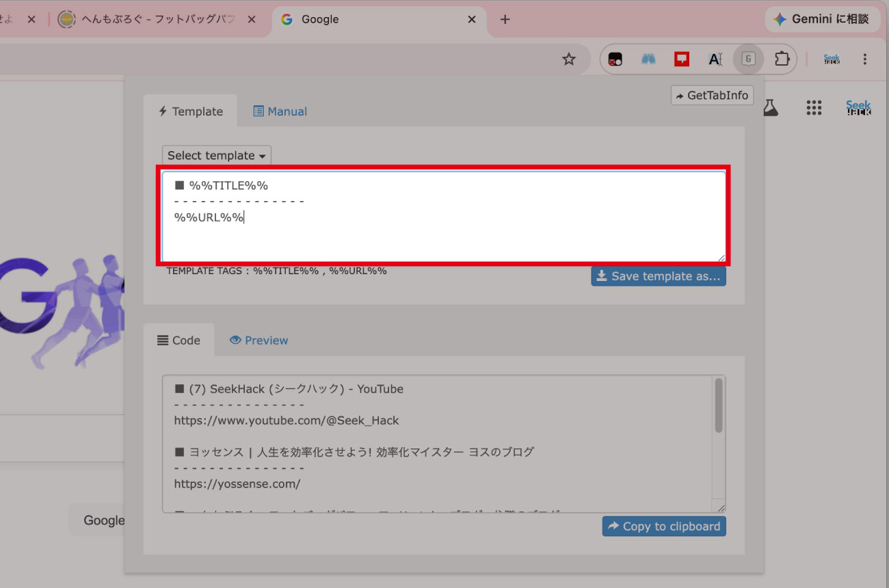Select the Google browser tab
Image resolution: width=889 pixels, height=588 pixels.
[379, 19]
